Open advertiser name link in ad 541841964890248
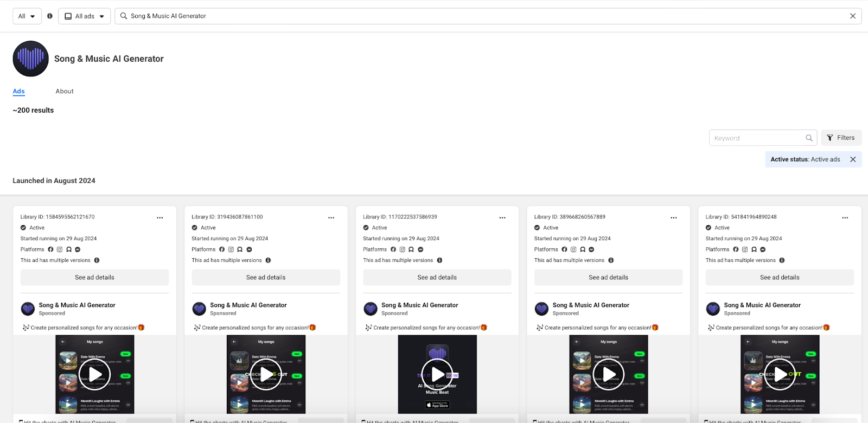The image size is (868, 423). coord(762,305)
